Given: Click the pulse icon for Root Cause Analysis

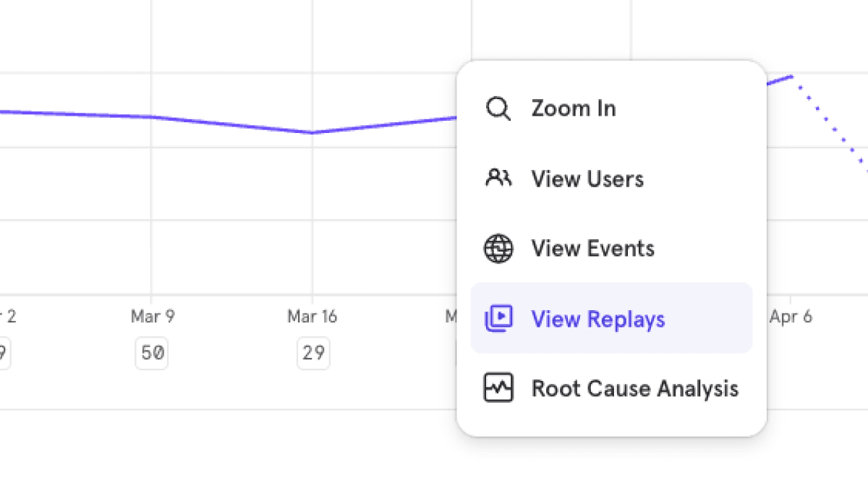Looking at the screenshot, I should point(498,388).
